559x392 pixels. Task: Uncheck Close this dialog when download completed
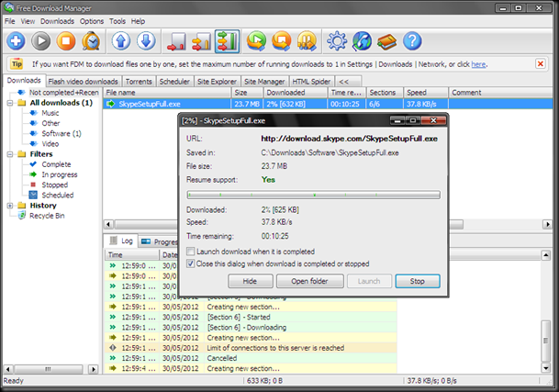(x=191, y=264)
